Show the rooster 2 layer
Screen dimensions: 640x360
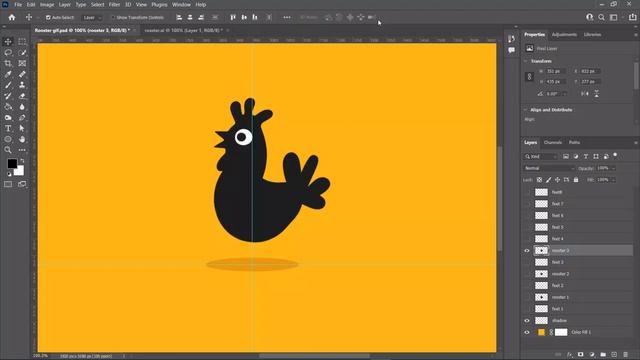527,274
